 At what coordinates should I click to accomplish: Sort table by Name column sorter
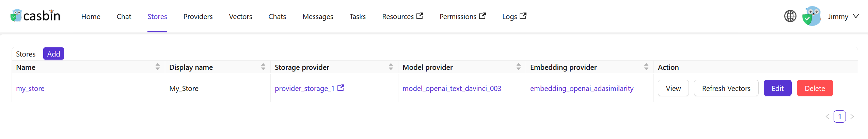(x=157, y=67)
